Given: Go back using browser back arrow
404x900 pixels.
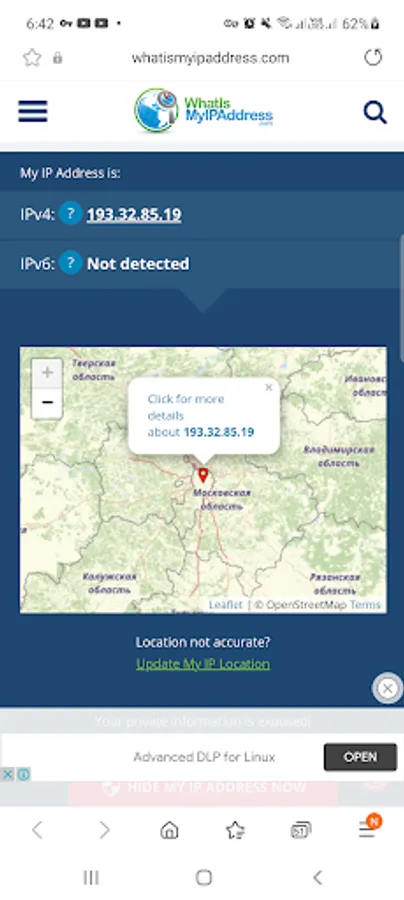Looking at the screenshot, I should (x=37, y=830).
